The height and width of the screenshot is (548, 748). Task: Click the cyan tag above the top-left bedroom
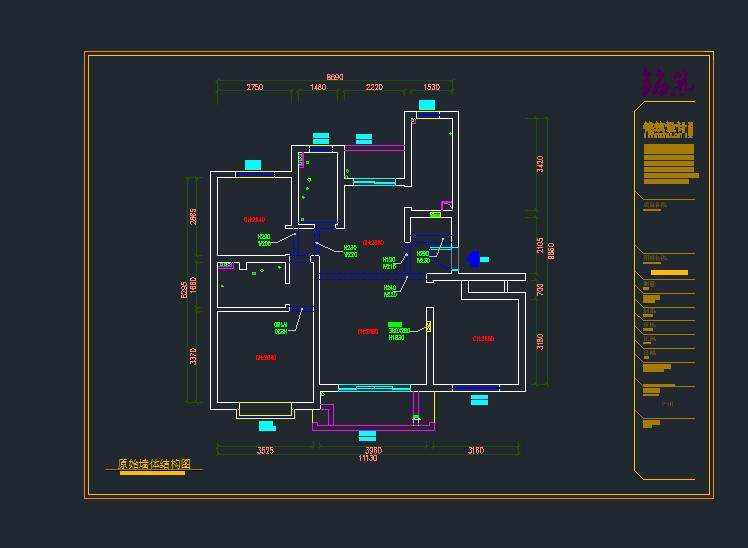tap(253, 165)
